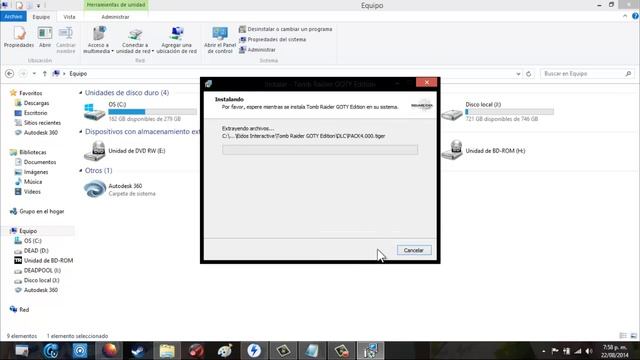640x360 pixels.
Task: Open the Administrar ribbon tab
Action: [116, 17]
